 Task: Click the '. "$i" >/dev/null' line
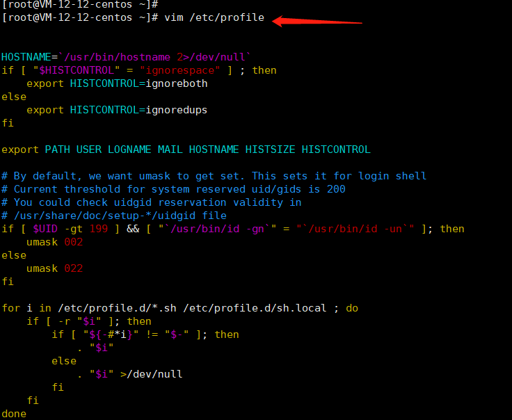tap(129, 374)
